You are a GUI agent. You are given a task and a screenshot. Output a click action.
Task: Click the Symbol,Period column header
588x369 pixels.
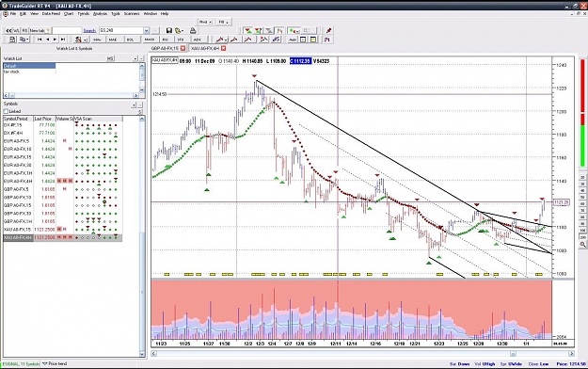coord(18,119)
